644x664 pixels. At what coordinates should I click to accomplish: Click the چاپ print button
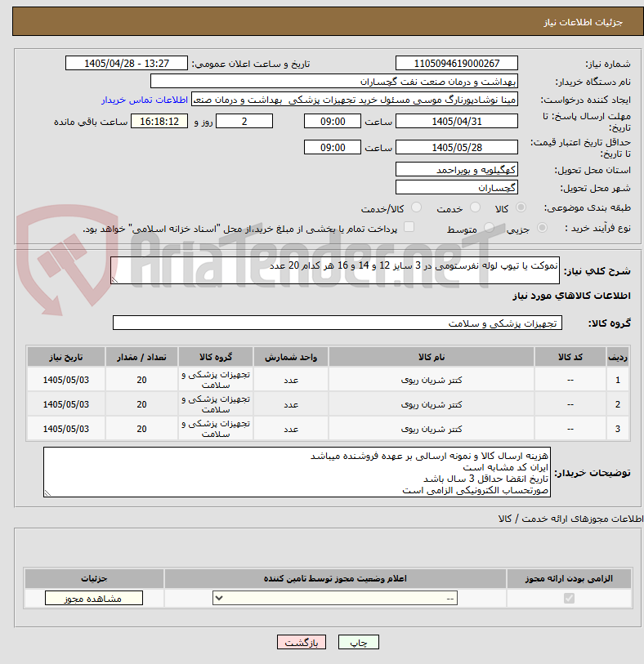pyautogui.click(x=359, y=643)
